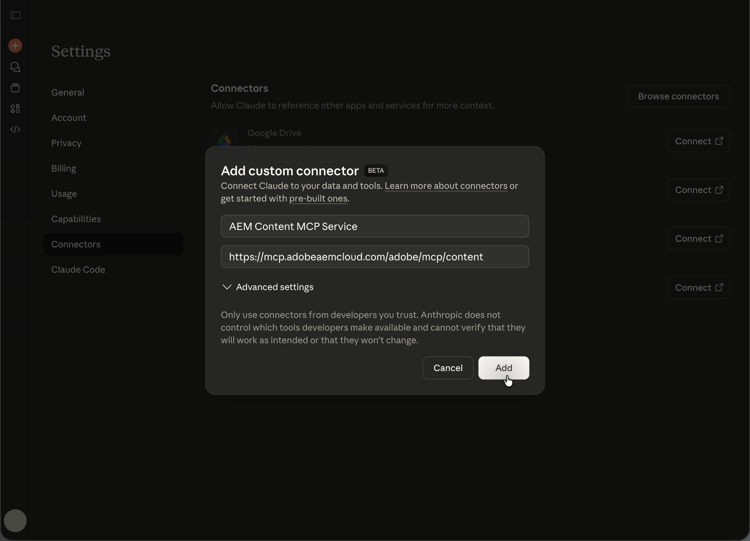Open Learn more about connectors link
The width and height of the screenshot is (750, 541).
click(446, 186)
